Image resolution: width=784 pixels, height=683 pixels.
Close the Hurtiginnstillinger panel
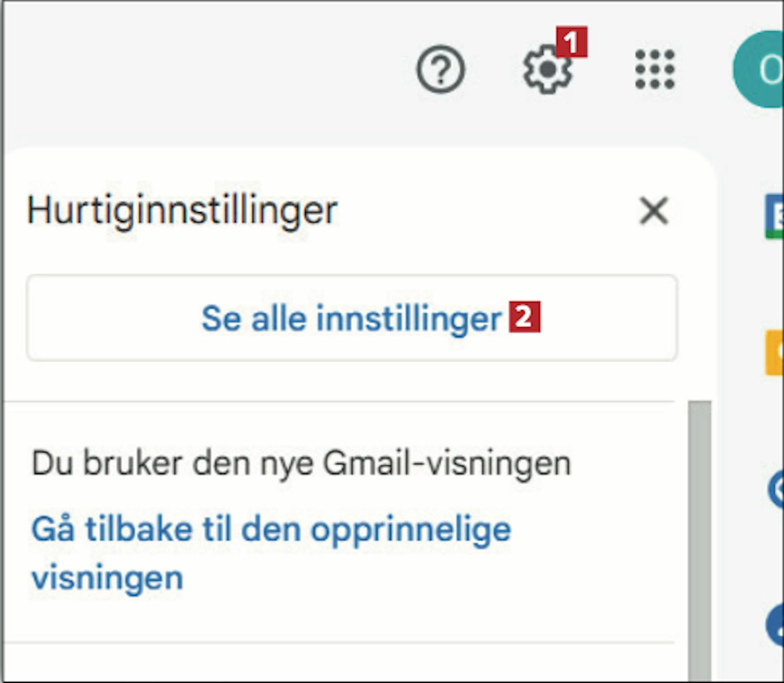pyautogui.click(x=654, y=211)
